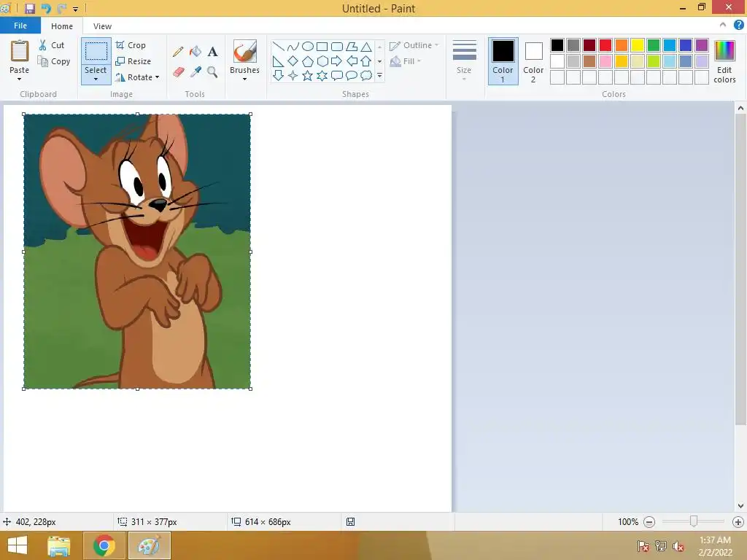Click the Save icon in quick access toolbar
Viewport: 747px width, 560px height.
point(29,9)
